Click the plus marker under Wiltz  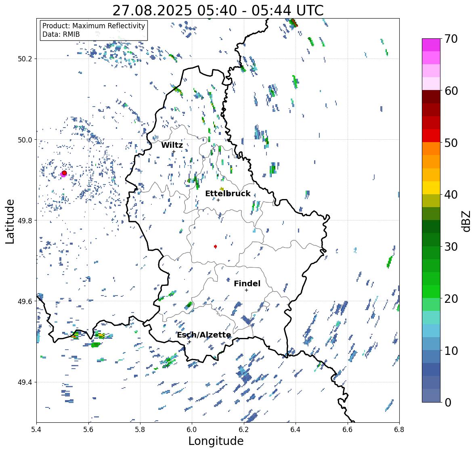tap(174, 152)
